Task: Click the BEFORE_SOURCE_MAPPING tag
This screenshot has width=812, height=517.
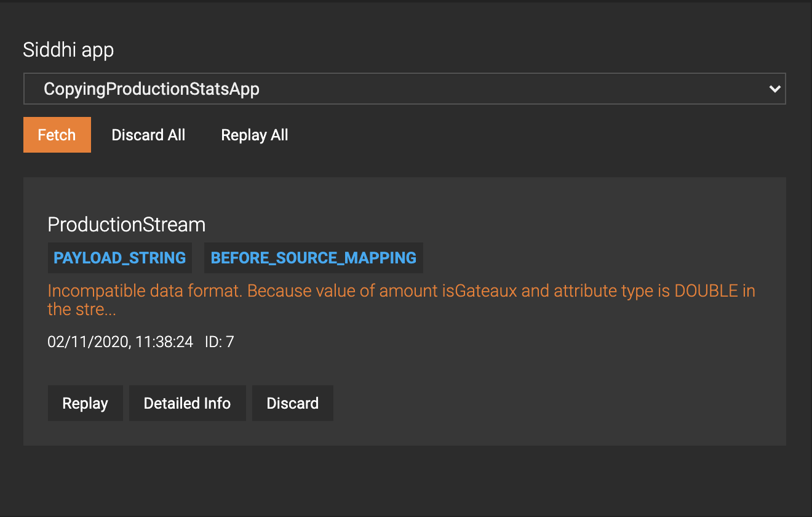Action: point(314,258)
